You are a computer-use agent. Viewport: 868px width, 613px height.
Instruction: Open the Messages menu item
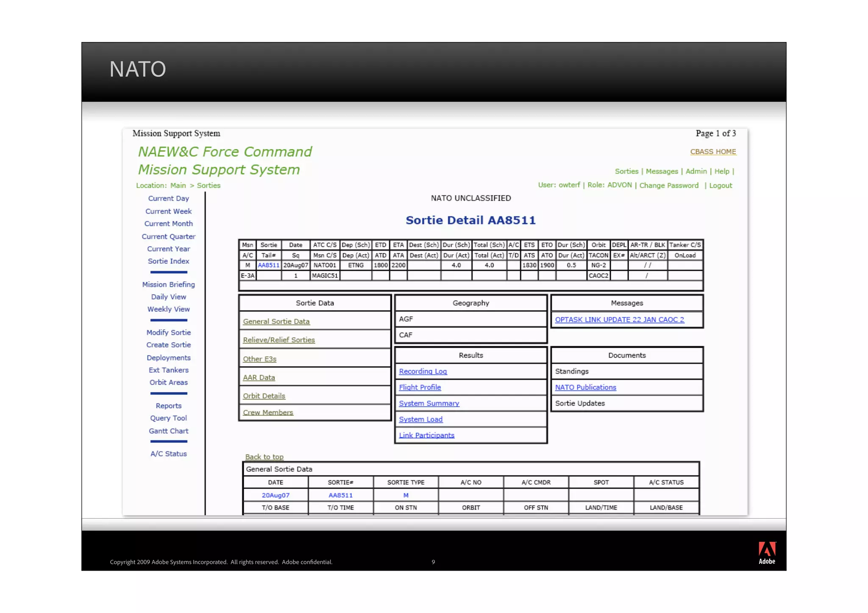click(x=662, y=171)
